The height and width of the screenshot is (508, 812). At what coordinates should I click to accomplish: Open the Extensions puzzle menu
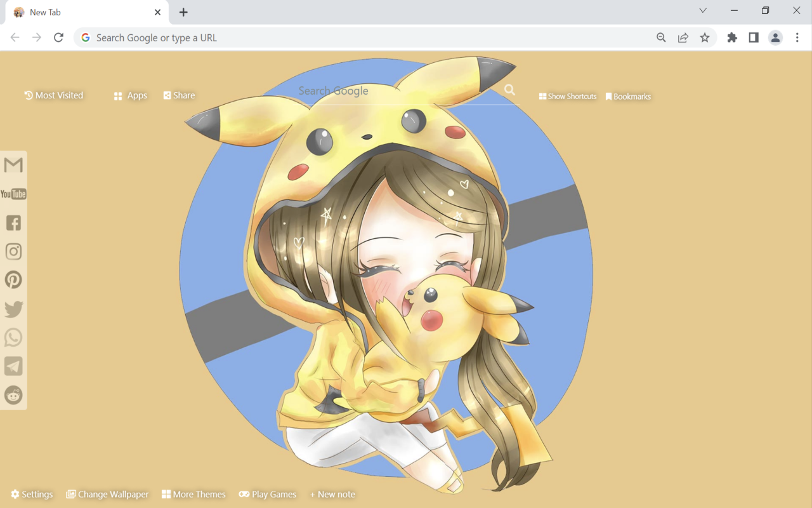[732, 37]
